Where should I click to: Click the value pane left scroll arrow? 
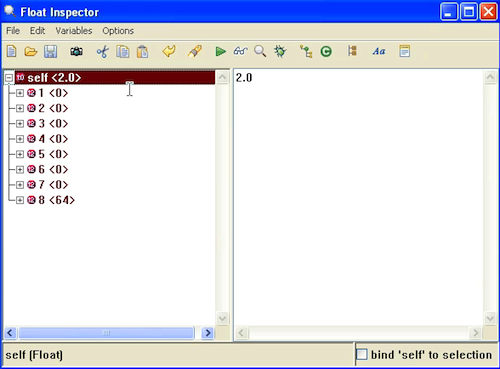pyautogui.click(x=242, y=333)
